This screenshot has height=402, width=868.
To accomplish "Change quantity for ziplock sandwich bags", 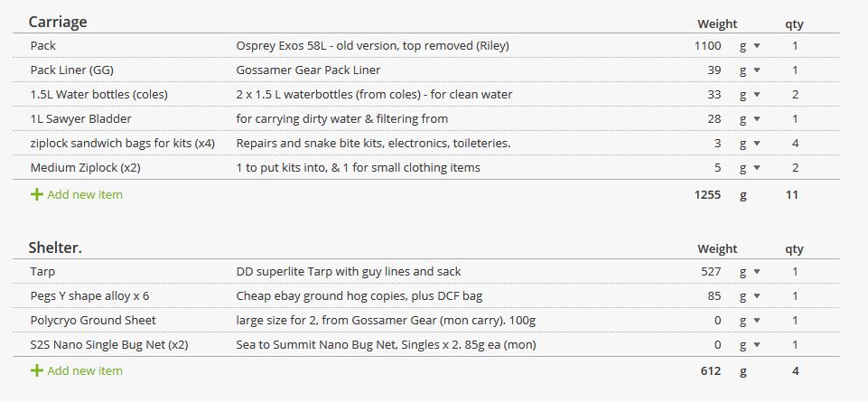I will 795,143.
